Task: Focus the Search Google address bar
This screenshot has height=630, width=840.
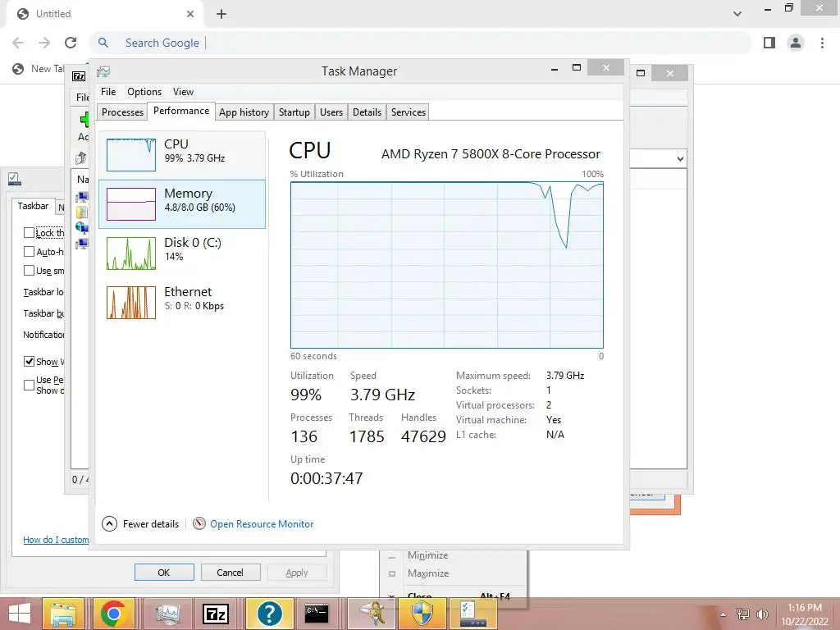Action: (x=421, y=43)
